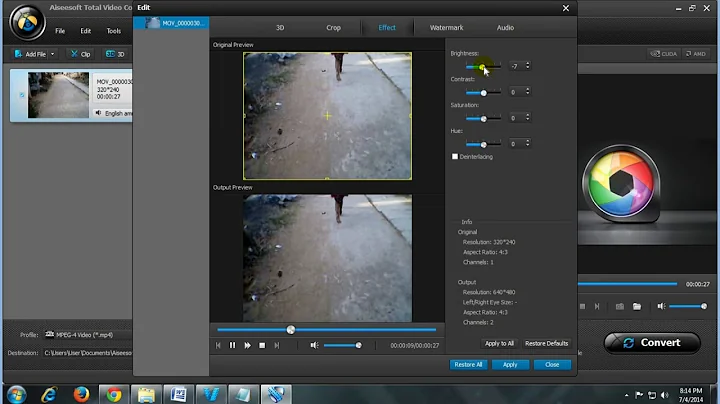Open the snapshot folder icon
Viewport: 720px width, 404px height.
click(x=637, y=306)
